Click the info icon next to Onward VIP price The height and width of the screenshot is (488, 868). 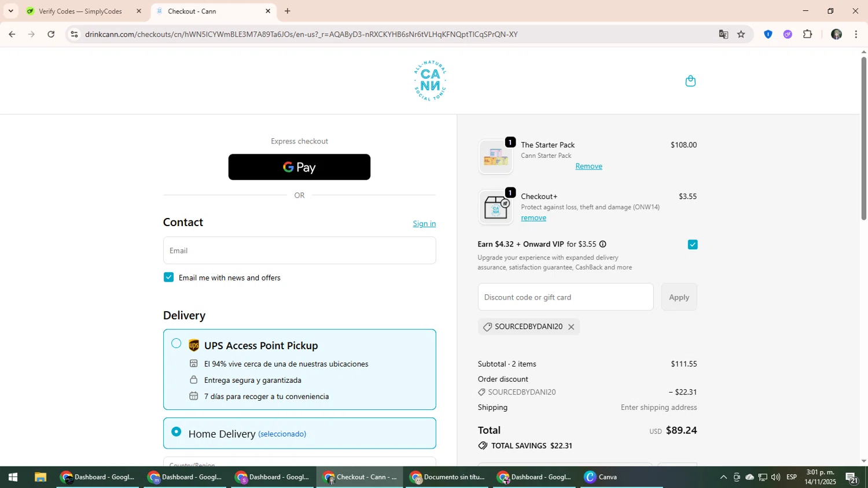coord(602,244)
